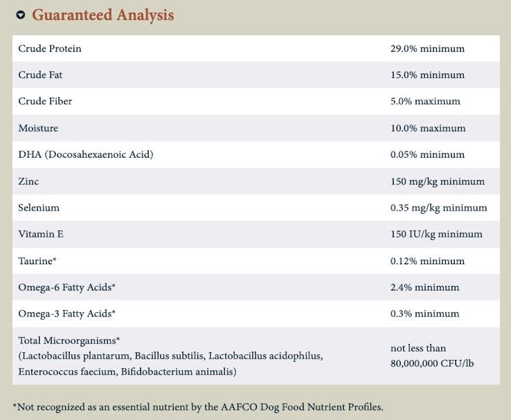Select the Moisture label

tap(38, 128)
